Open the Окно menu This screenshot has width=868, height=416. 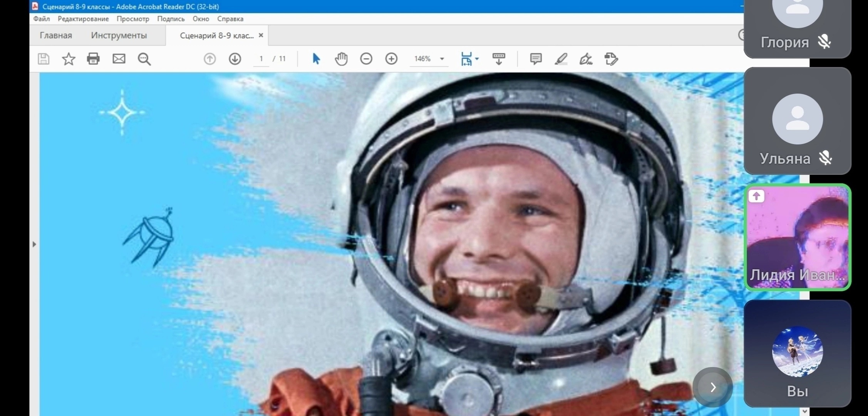[201, 19]
